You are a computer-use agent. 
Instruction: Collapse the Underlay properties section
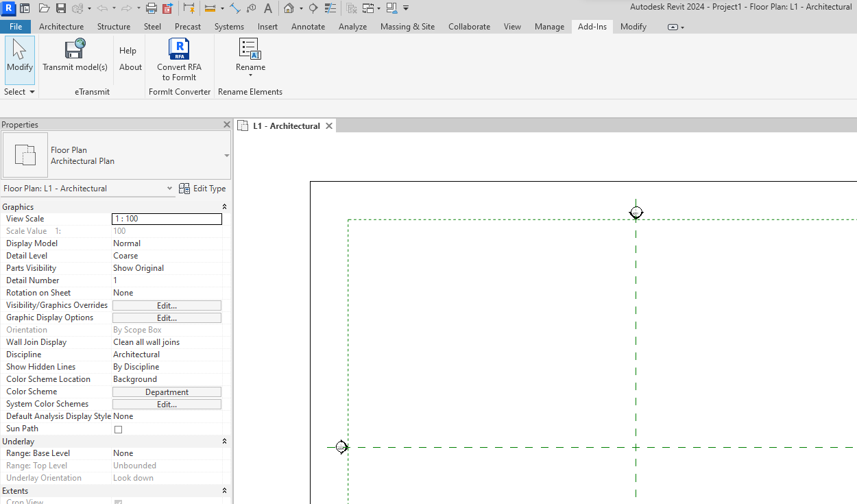coord(224,442)
